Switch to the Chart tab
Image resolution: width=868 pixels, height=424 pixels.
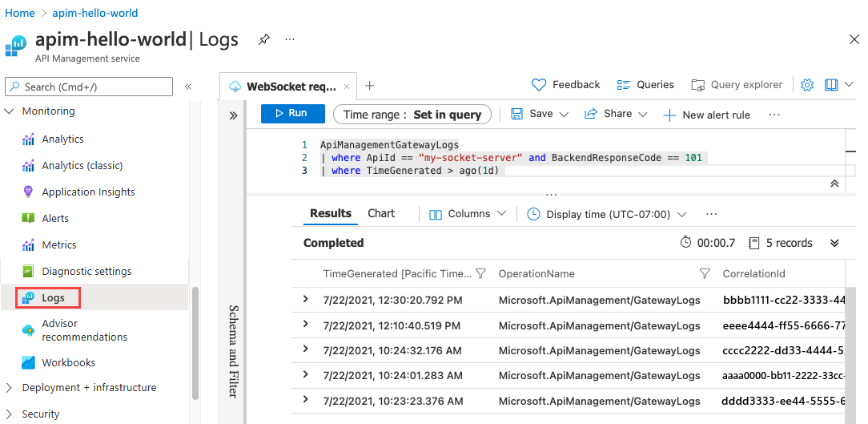pyautogui.click(x=381, y=213)
